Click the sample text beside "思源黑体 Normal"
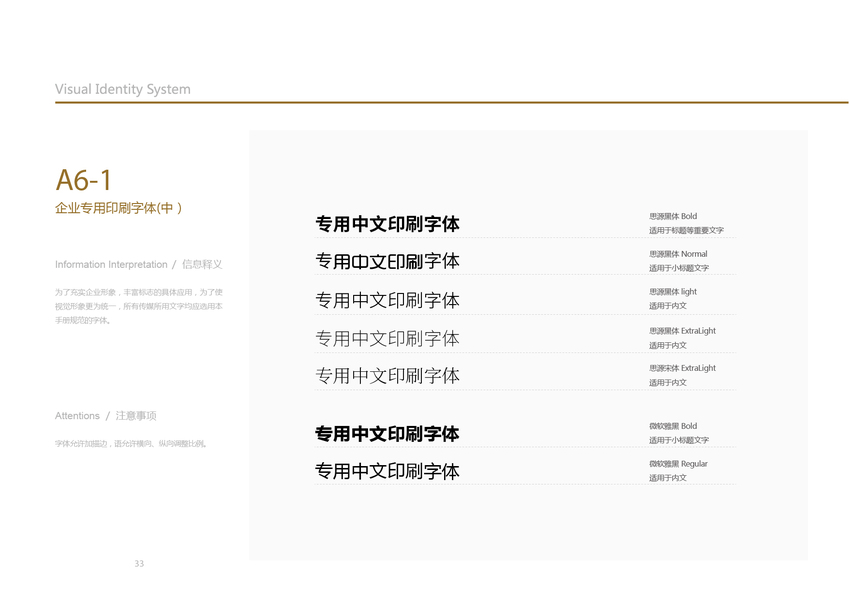This screenshot has height=600, width=849. 387,261
